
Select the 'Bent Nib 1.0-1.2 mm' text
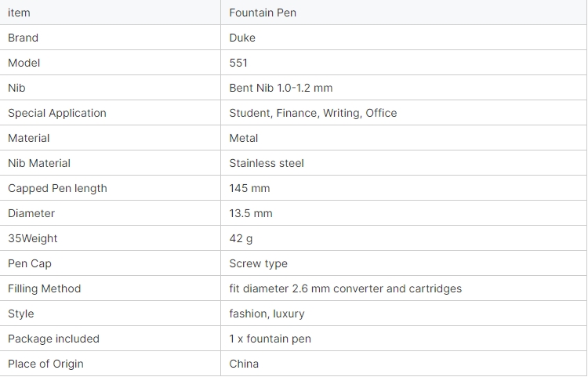(281, 88)
